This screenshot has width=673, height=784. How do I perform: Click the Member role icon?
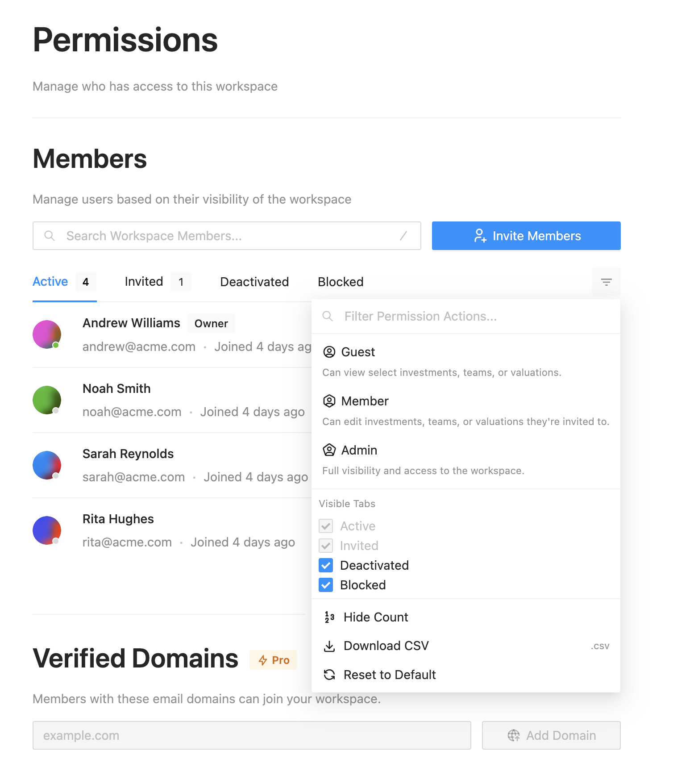click(329, 401)
